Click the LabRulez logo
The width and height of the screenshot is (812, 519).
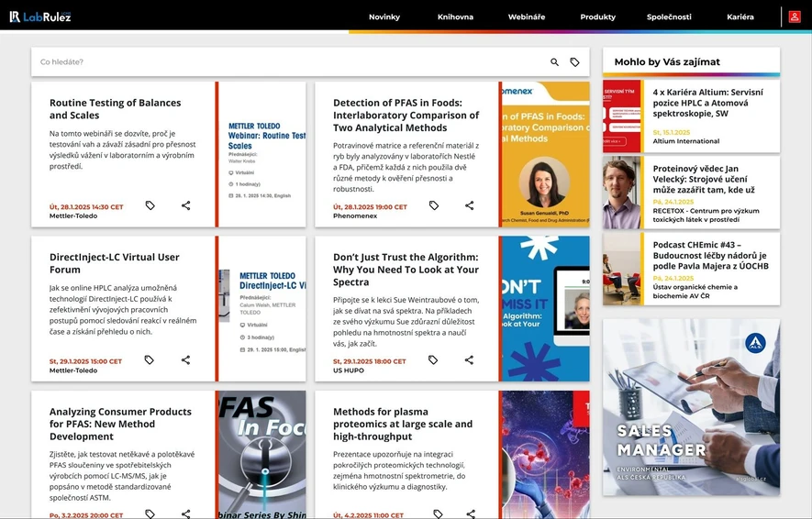point(39,17)
